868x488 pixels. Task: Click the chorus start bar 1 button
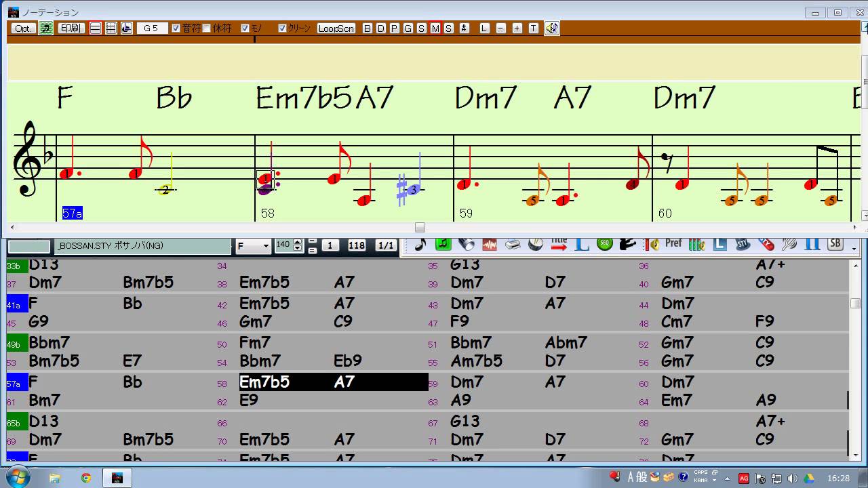(x=330, y=246)
